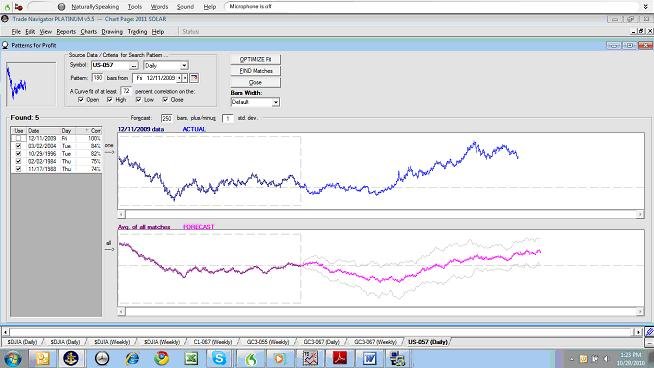Image resolution: width=654 pixels, height=368 pixels.
Task: Uncheck the 03/02/2004 match Use checkbox
Action: point(18,146)
